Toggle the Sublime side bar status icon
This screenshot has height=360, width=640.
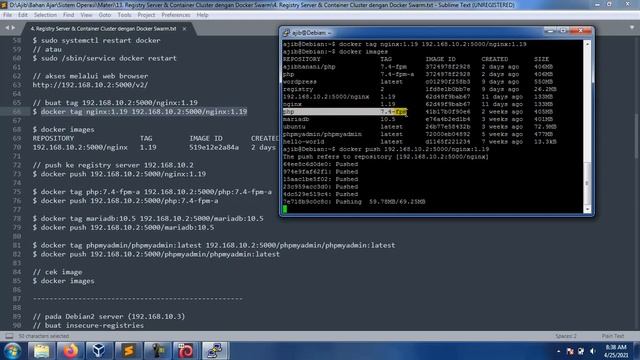coord(9,336)
